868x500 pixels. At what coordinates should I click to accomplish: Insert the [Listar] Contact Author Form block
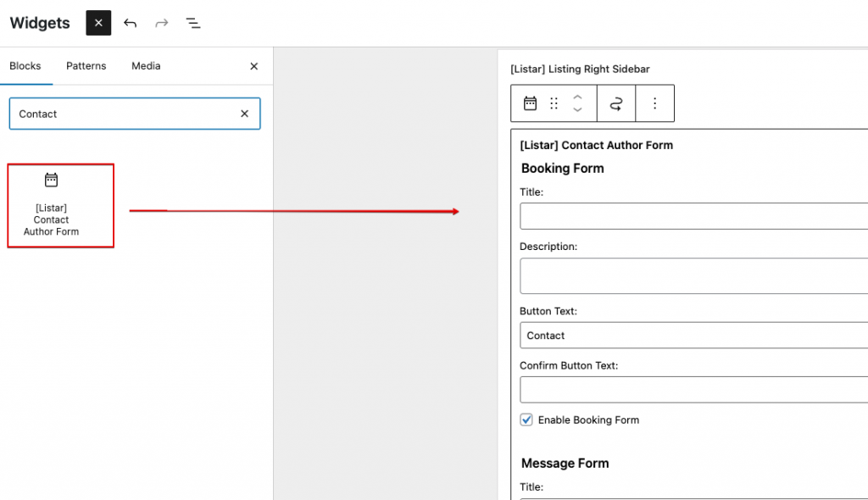click(x=61, y=205)
